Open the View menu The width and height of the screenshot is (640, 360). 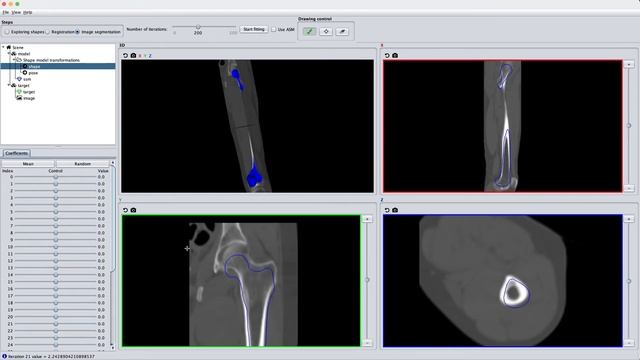(x=16, y=13)
